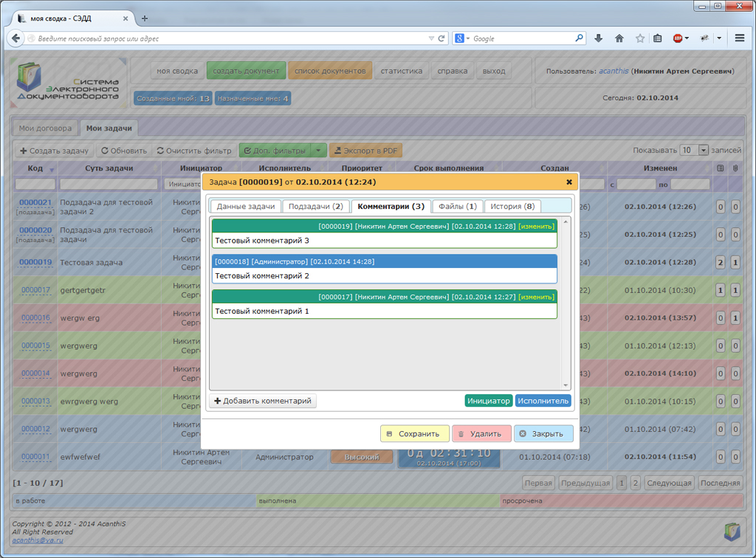The height and width of the screenshot is (558, 756).
Task: Open моя сводка menu item
Action: point(177,71)
